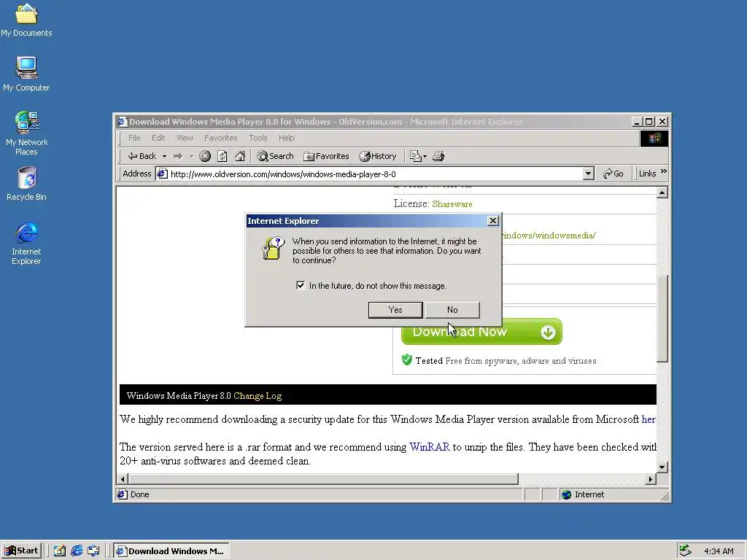Open the windows/windowsmedia/ link
Image resolution: width=747 pixels, height=560 pixels.
coord(549,236)
